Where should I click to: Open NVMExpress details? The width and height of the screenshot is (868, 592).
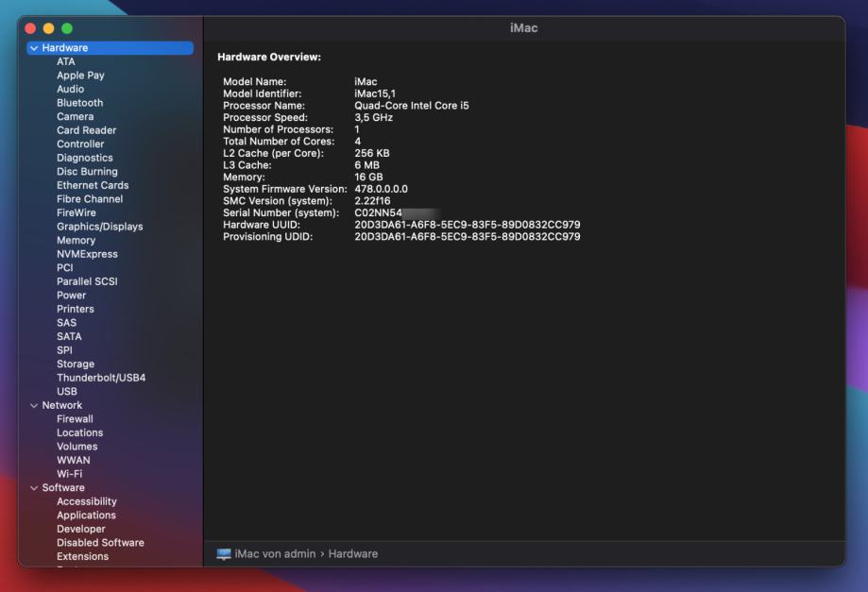pyautogui.click(x=87, y=254)
